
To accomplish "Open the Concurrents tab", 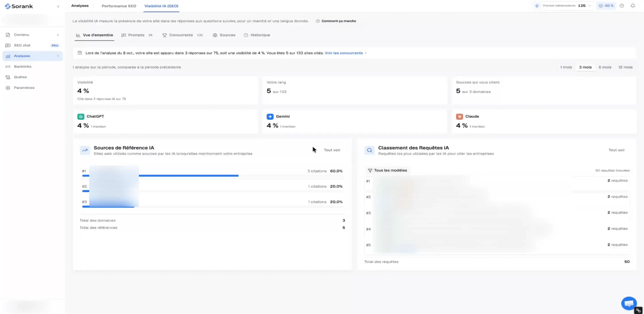I will (182, 35).
